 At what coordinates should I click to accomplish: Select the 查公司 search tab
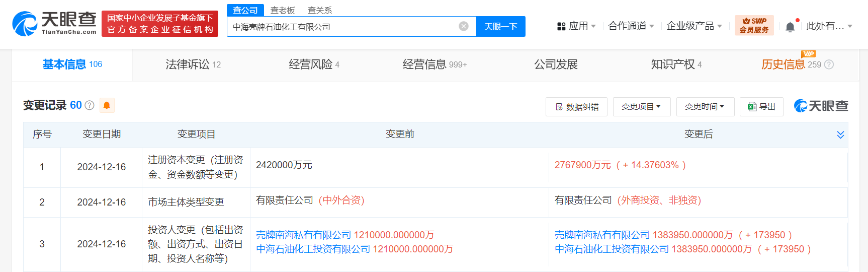tap(245, 10)
